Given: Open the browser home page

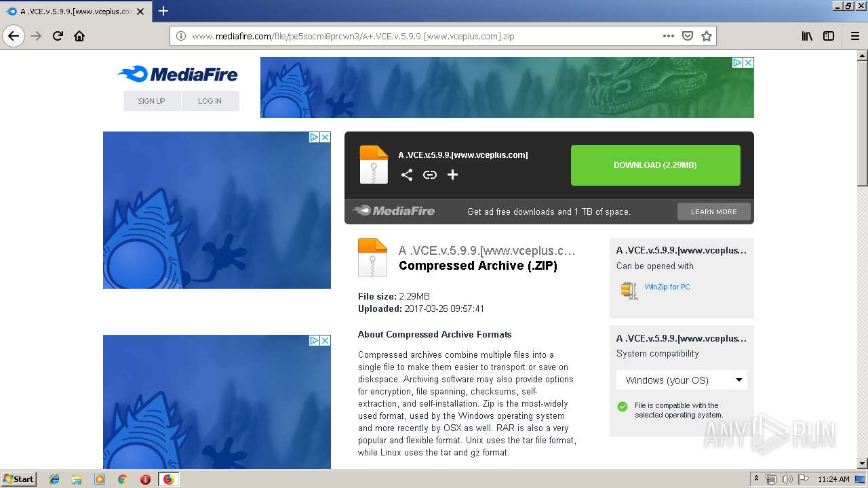Looking at the screenshot, I should click(79, 36).
